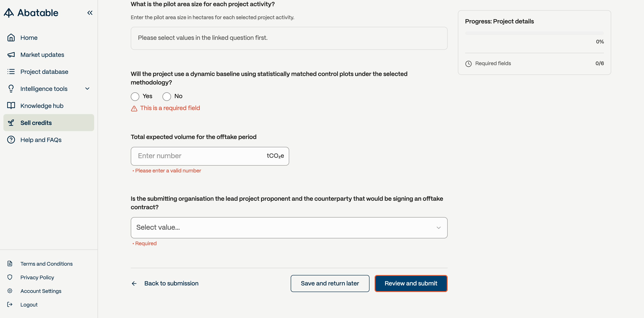Expand Intelligence tools submenu chevron
The height and width of the screenshot is (318, 644).
click(x=87, y=89)
